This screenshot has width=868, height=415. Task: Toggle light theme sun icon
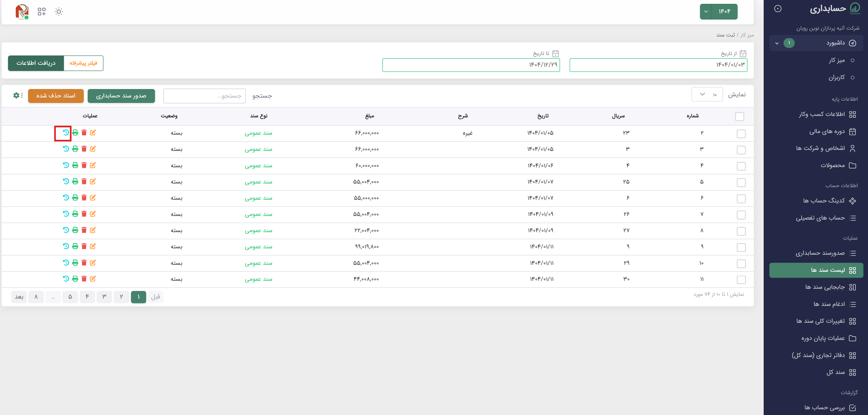59,12
